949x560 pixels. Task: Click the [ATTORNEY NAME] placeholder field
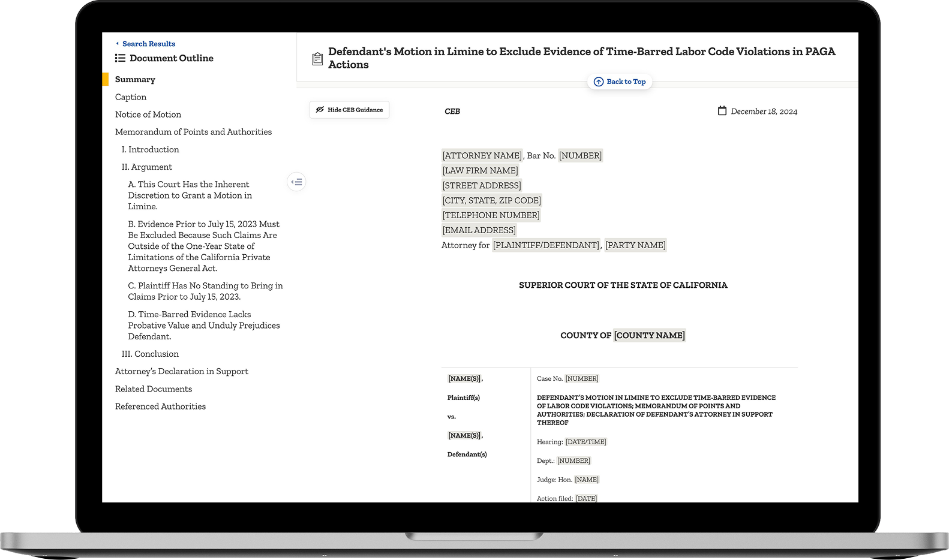pyautogui.click(x=482, y=156)
